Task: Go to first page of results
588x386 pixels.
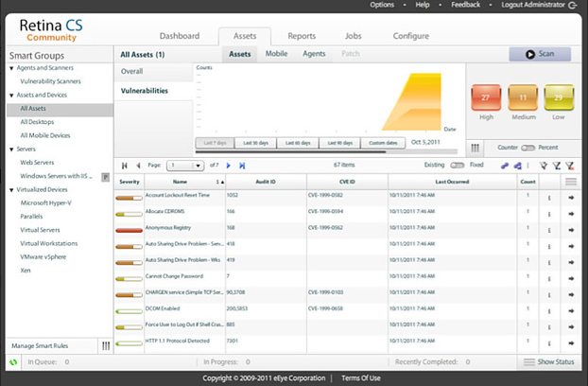Action: coord(125,166)
